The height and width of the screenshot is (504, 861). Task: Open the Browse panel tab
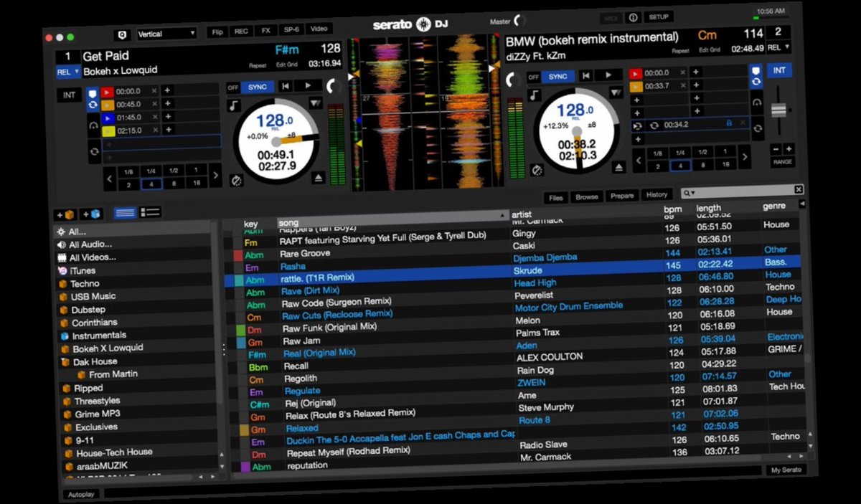pos(587,196)
